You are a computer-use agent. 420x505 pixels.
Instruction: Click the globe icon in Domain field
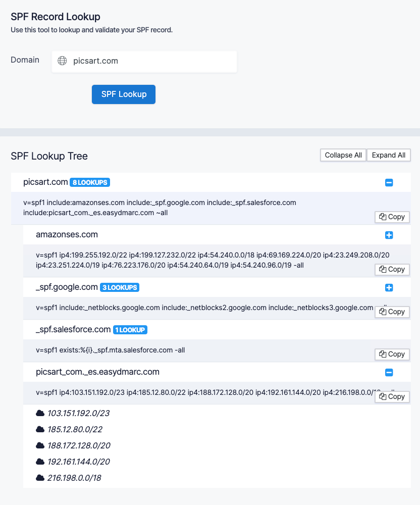pyautogui.click(x=62, y=61)
